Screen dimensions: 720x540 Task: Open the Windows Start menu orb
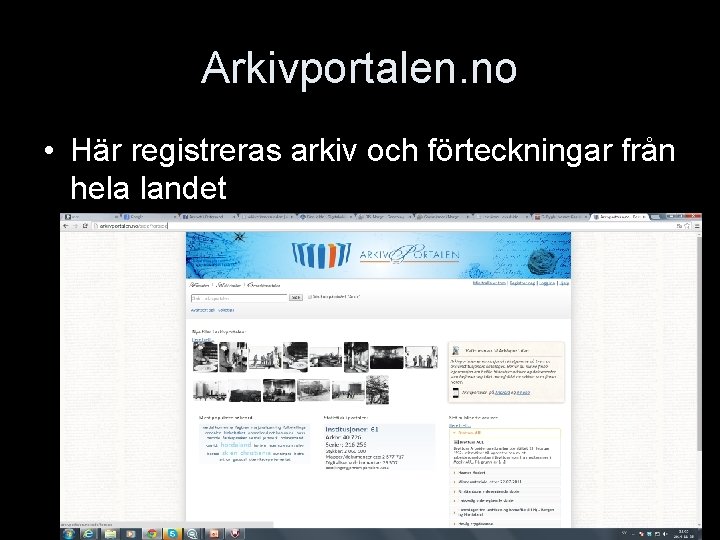pyautogui.click(x=69, y=534)
